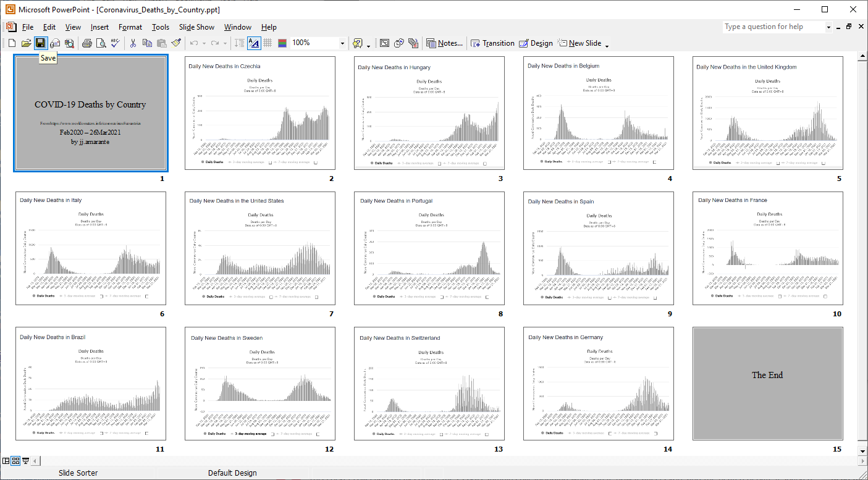This screenshot has height=480, width=868.
Task: Select the United States daily deaths slide
Action: pos(260,248)
